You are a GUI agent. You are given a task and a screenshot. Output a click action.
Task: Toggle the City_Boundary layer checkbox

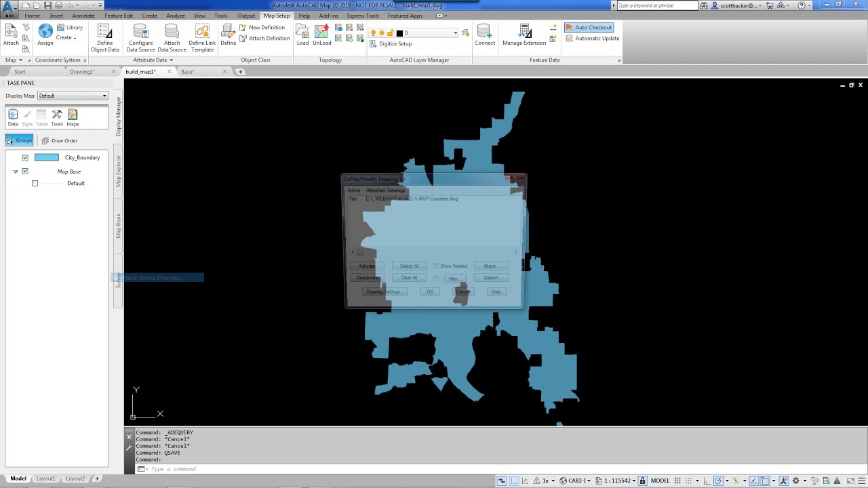[25, 158]
